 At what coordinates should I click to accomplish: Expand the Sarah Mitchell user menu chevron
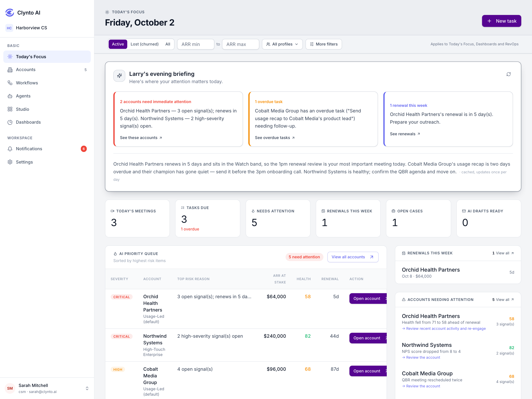87,388
